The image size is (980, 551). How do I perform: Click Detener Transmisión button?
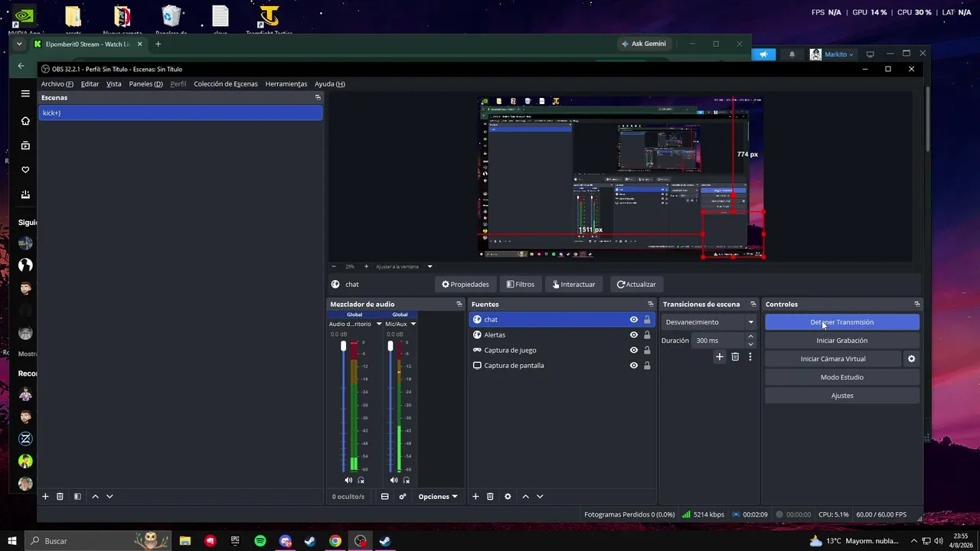tap(842, 322)
